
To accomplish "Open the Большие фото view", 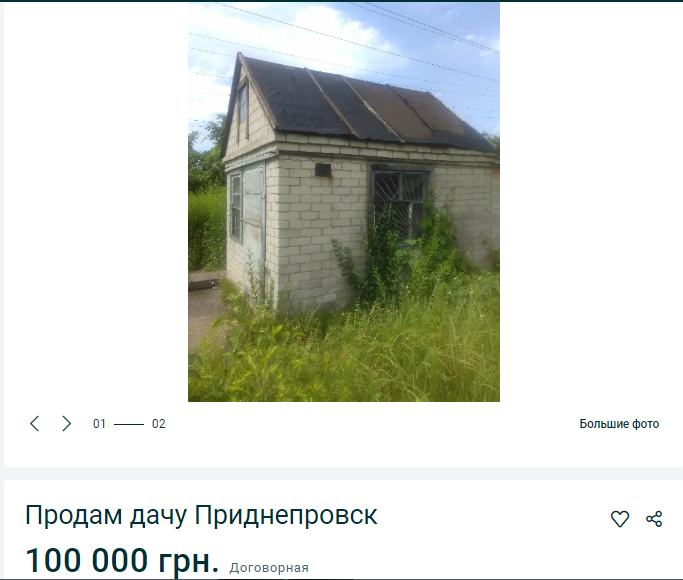I will (x=619, y=424).
